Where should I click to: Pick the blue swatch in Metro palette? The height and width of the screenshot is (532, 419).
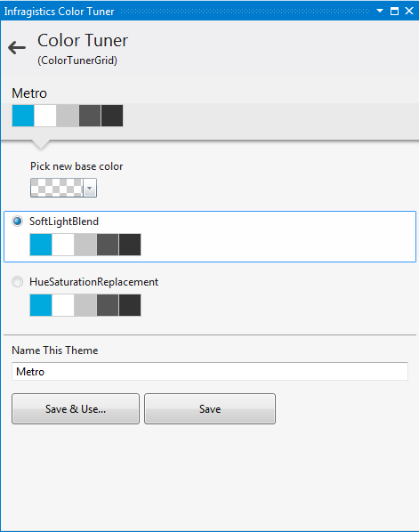[x=23, y=116]
